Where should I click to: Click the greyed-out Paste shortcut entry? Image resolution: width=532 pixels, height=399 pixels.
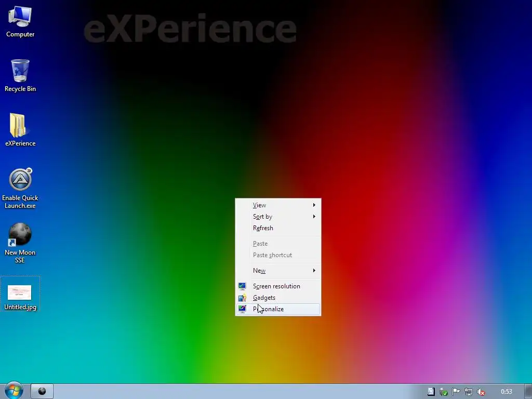(278, 255)
